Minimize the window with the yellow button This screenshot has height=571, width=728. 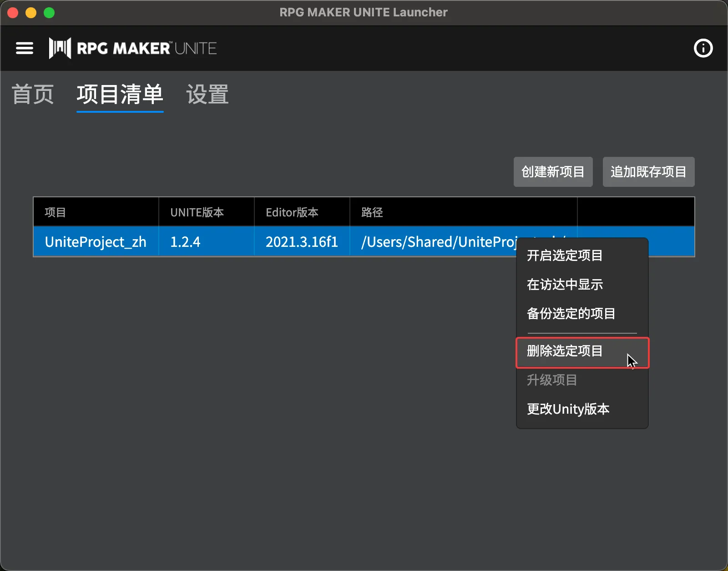[31, 13]
